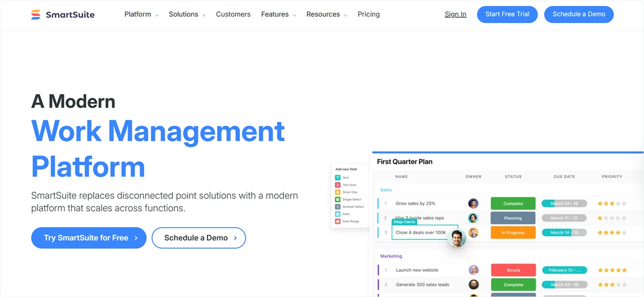The height and width of the screenshot is (297, 644).
Task: Click the First Quarter Plan title
Action: (x=404, y=162)
